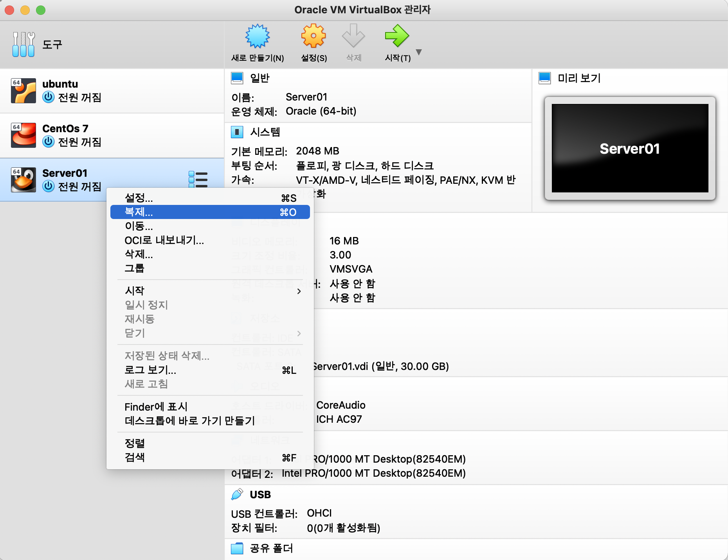Viewport: 728px width, 560px height.
Task: Choose 로그 보기... menu entry
Action: 210,370
